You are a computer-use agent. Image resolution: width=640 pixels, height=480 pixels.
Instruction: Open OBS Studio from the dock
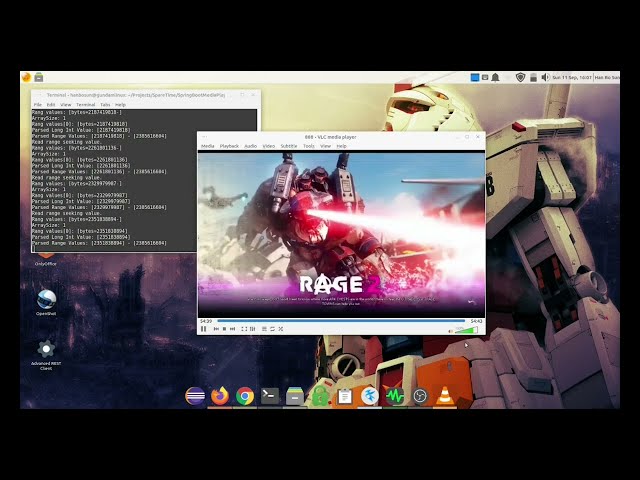[x=420, y=396]
